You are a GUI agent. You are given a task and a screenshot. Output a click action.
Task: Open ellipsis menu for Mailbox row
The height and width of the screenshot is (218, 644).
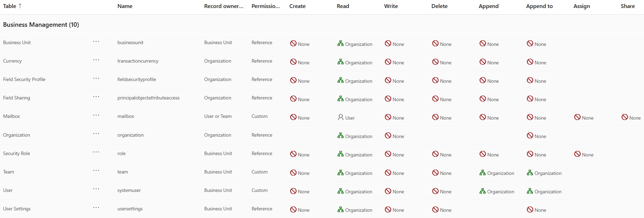tap(96, 115)
